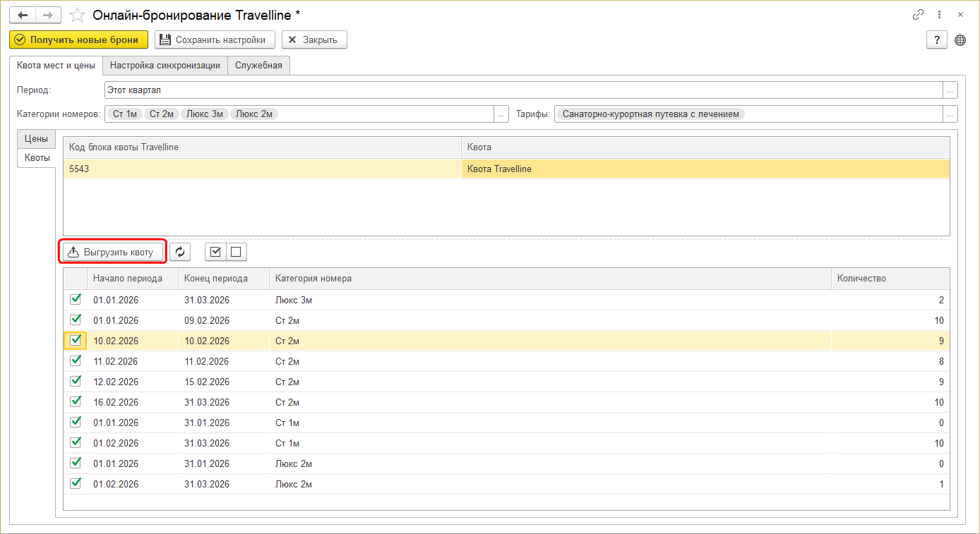
Task: Click the check all rows icon
Action: (x=216, y=252)
